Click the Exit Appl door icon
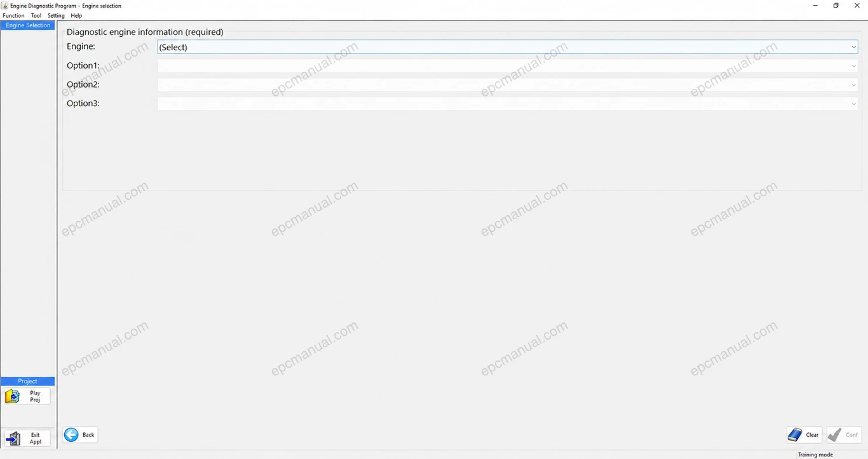Screen dimensions: 868x459 point(13,438)
